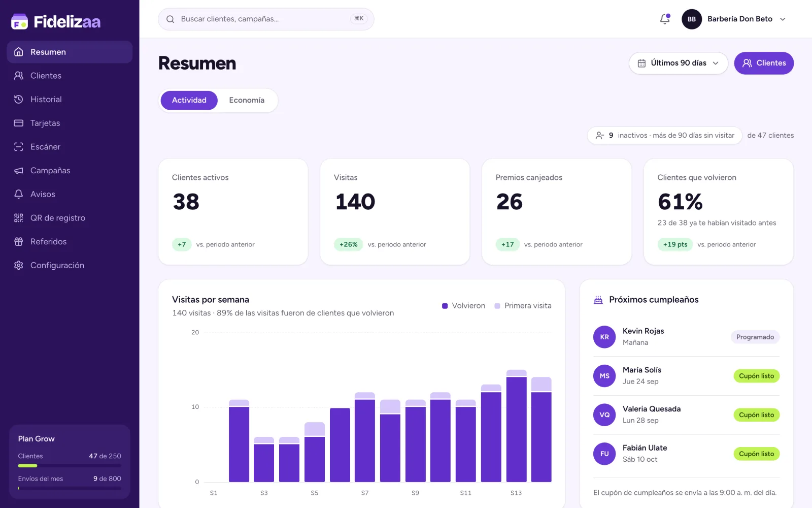
Task: Open the 9 inactivos clients chip
Action: pyautogui.click(x=665, y=136)
